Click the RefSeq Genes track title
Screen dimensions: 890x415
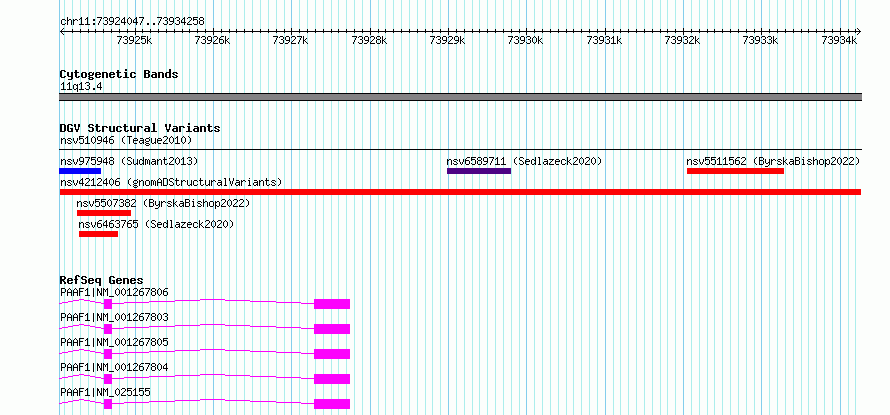pyautogui.click(x=101, y=280)
